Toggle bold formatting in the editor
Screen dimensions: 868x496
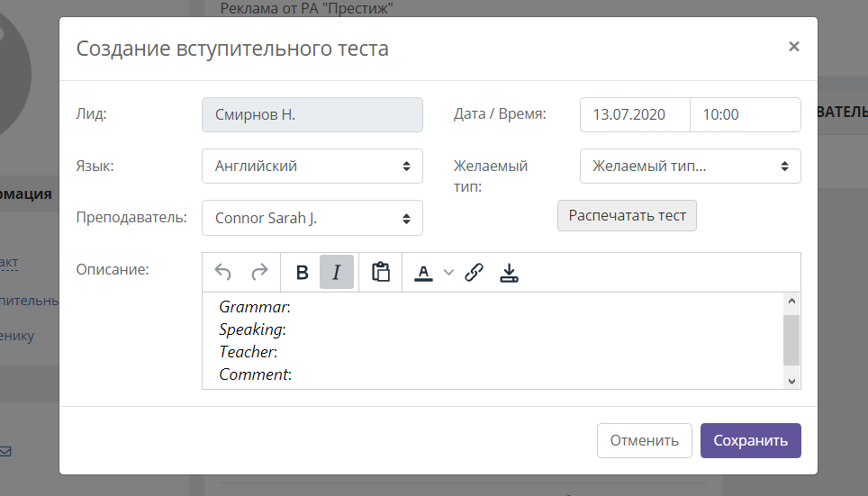(303, 273)
